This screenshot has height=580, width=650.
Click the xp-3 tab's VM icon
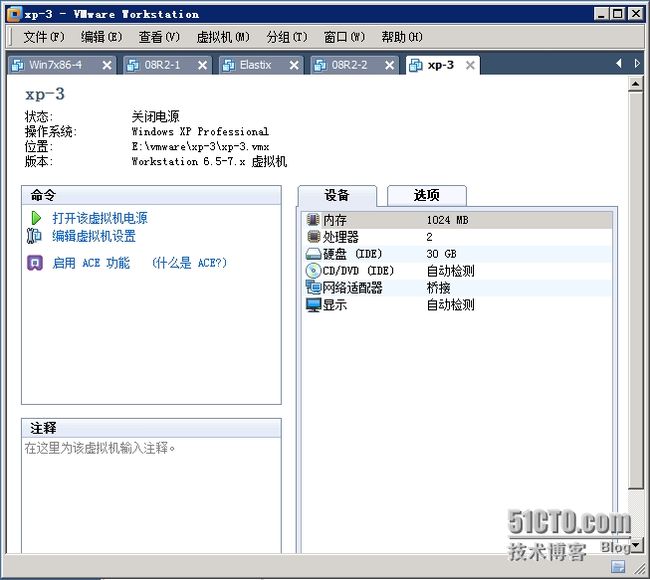pos(415,65)
